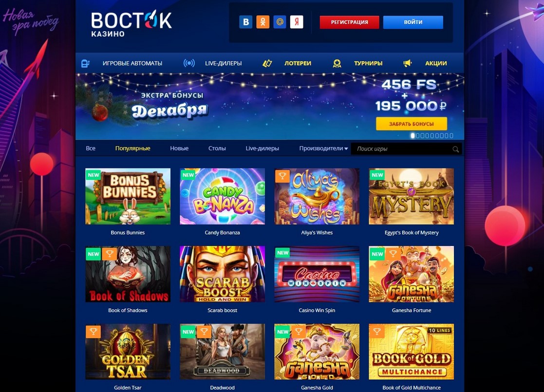Image resolution: width=544 pixels, height=392 pixels.
Task: Select the second banner slide indicator dot
Action: 418,136
